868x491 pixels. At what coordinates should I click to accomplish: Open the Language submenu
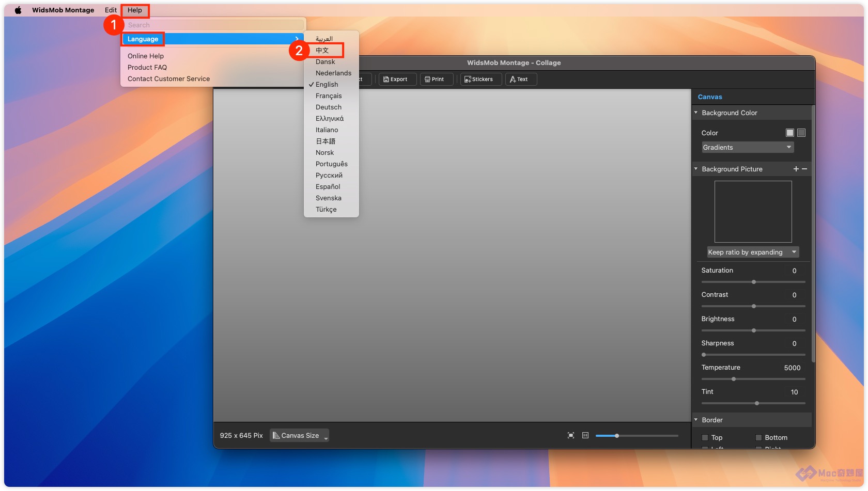[212, 39]
